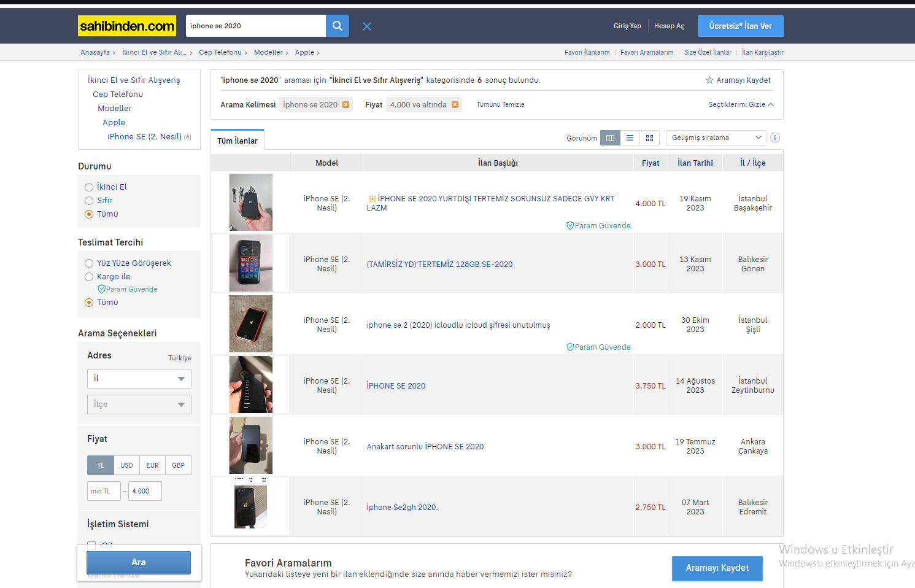Click the Hesap Aç link
The width and height of the screenshot is (915, 588).
669,26
